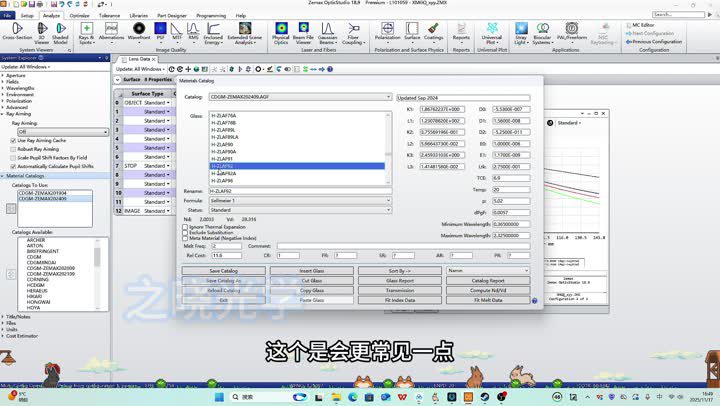The width and height of the screenshot is (720, 406).
Task: Open the Enclosed Energy analysis
Action: pos(213,33)
